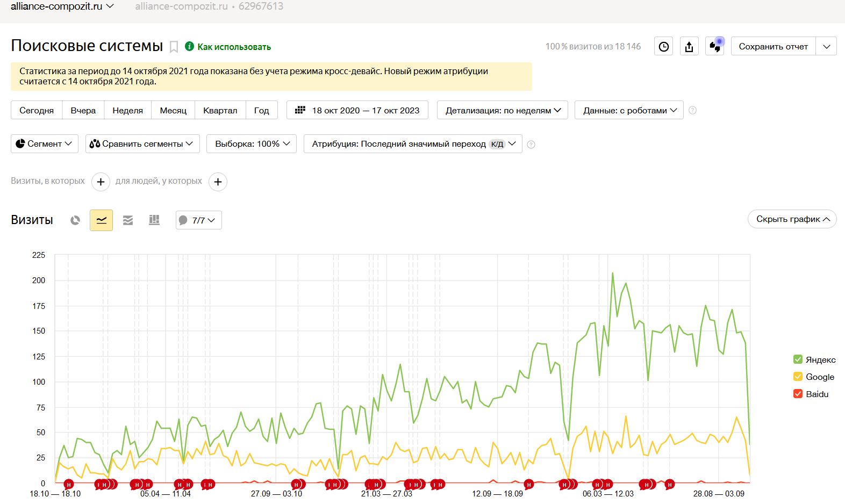845x504 pixels.
Task: Switch to column bar chart view
Action: coord(154,220)
